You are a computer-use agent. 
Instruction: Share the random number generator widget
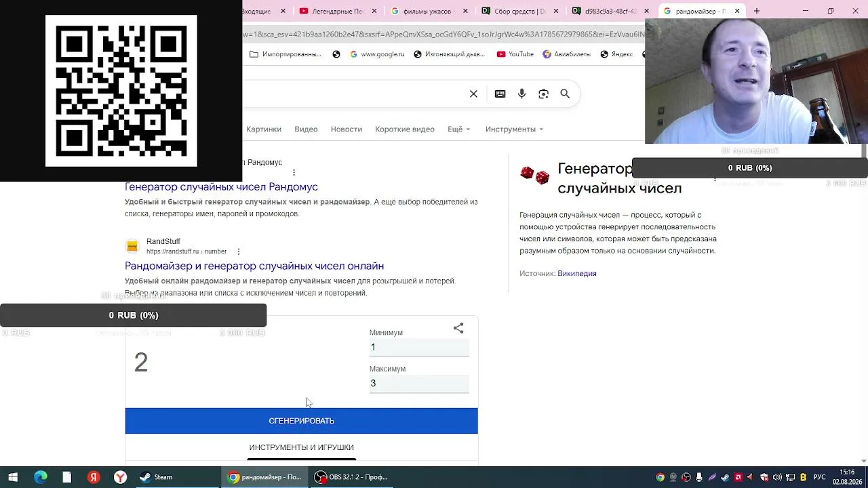(458, 328)
